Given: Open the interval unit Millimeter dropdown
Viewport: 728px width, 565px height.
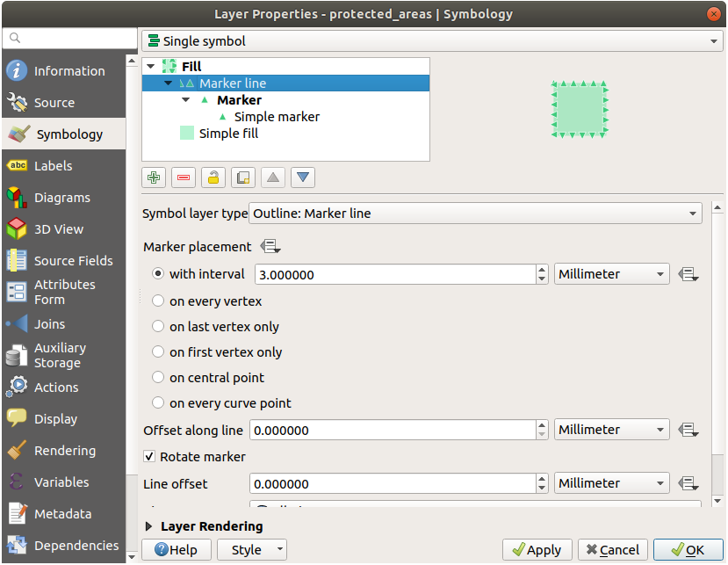Looking at the screenshot, I should point(611,274).
